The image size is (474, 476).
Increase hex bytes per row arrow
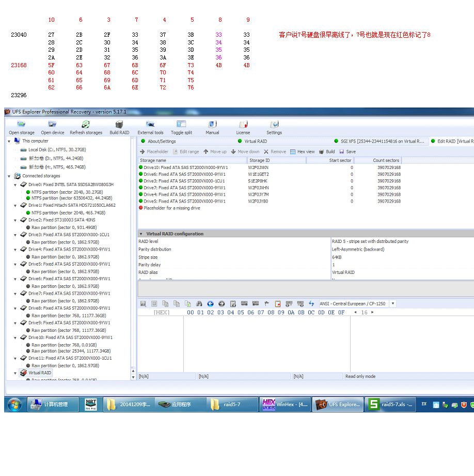[x=372, y=312]
